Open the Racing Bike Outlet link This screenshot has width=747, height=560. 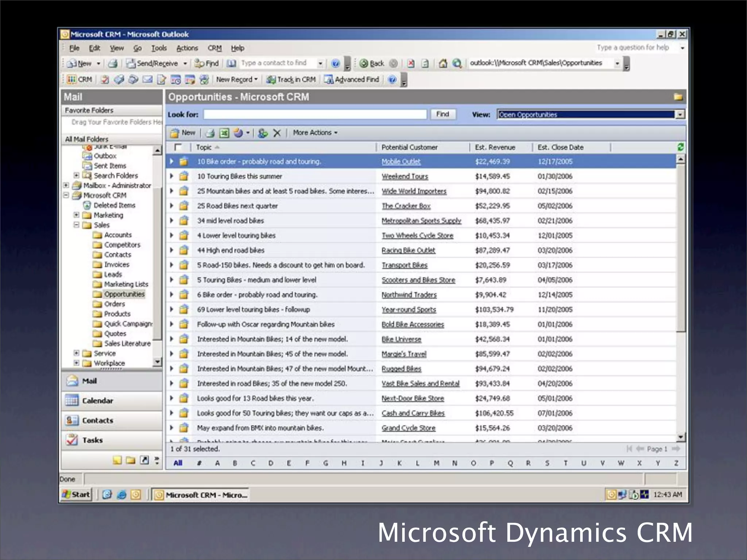408,250
